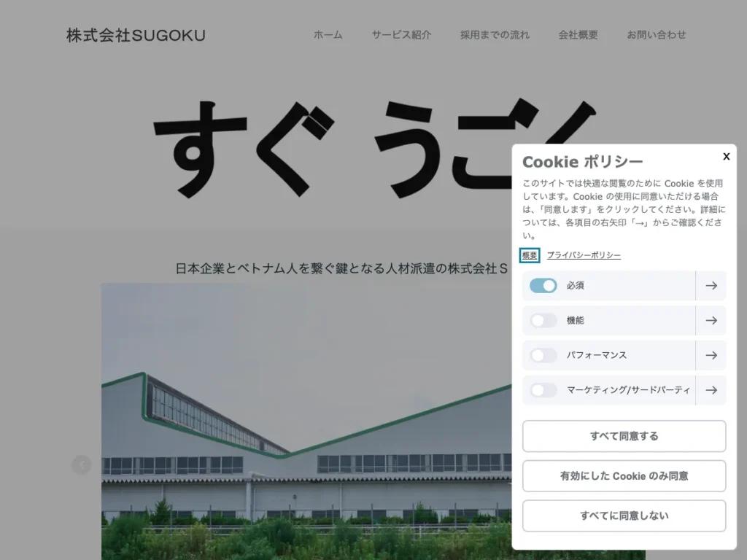Enable the 機能 cookie switch
Viewport: 747px width, 560px height.
pos(543,321)
